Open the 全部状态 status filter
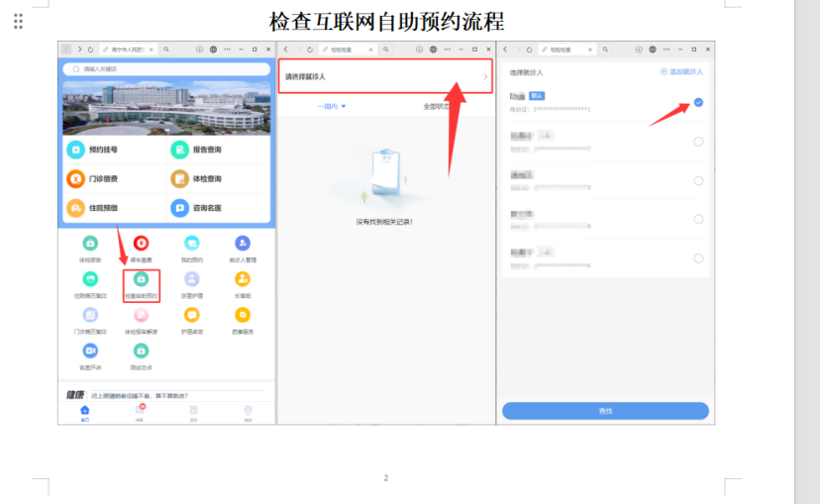The height and width of the screenshot is (504, 820). click(436, 106)
